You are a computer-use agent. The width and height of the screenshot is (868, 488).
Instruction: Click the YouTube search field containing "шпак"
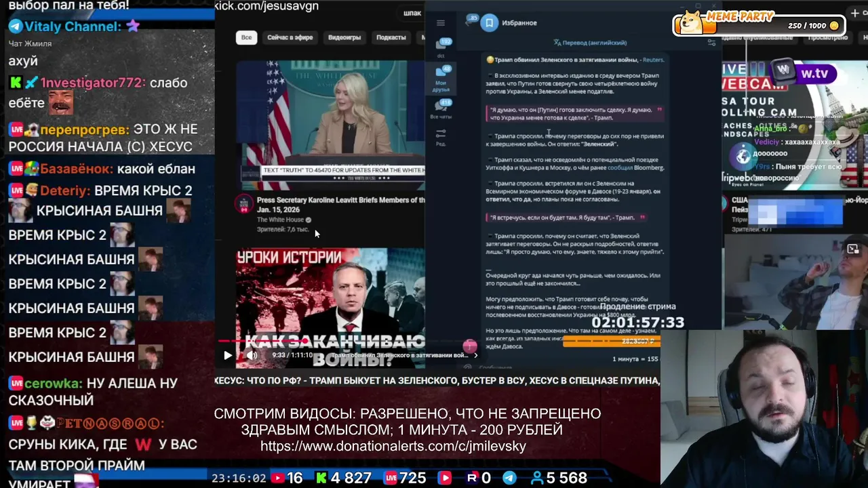pyautogui.click(x=412, y=13)
